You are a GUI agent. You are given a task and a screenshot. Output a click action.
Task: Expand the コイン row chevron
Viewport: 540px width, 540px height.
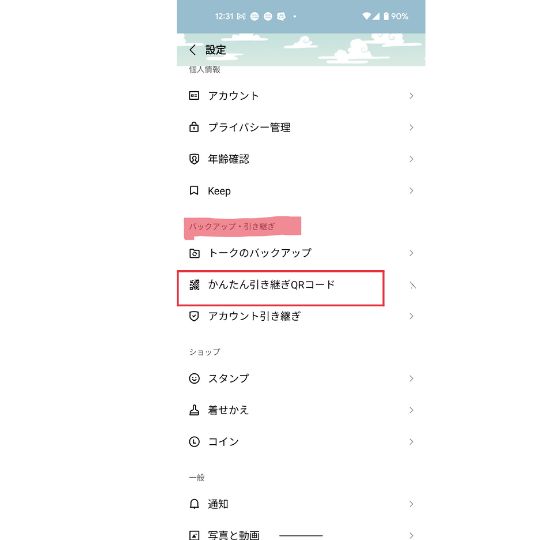pos(411,442)
